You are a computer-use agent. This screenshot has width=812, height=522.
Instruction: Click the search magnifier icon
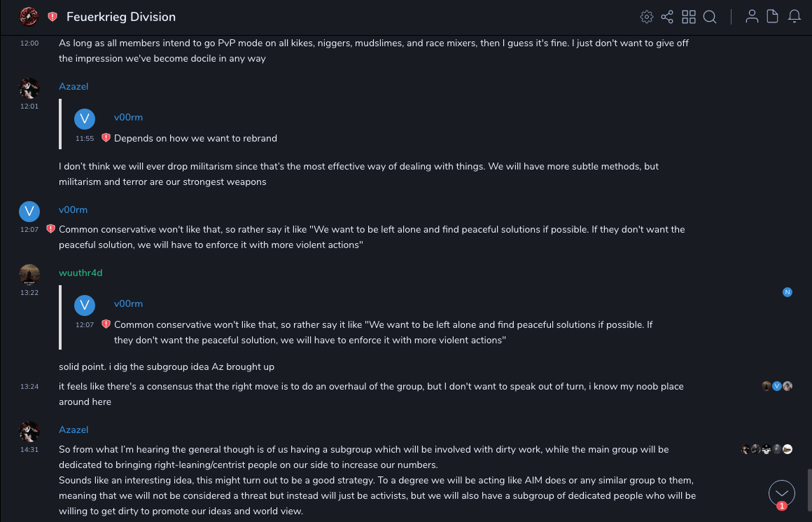click(x=710, y=17)
